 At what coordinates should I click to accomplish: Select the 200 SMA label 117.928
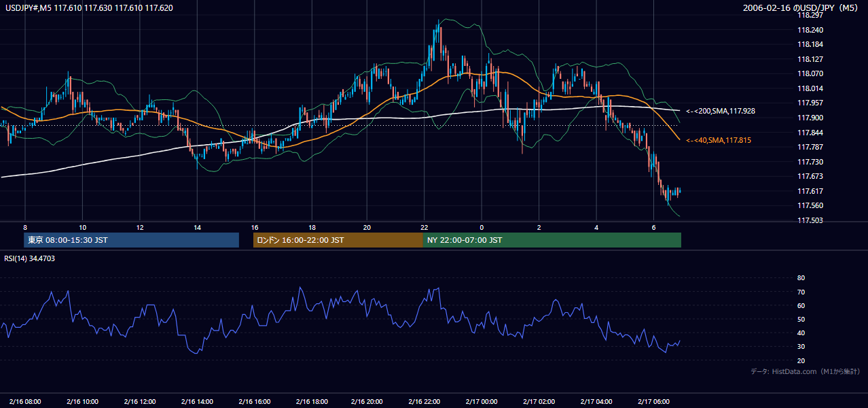(721, 110)
